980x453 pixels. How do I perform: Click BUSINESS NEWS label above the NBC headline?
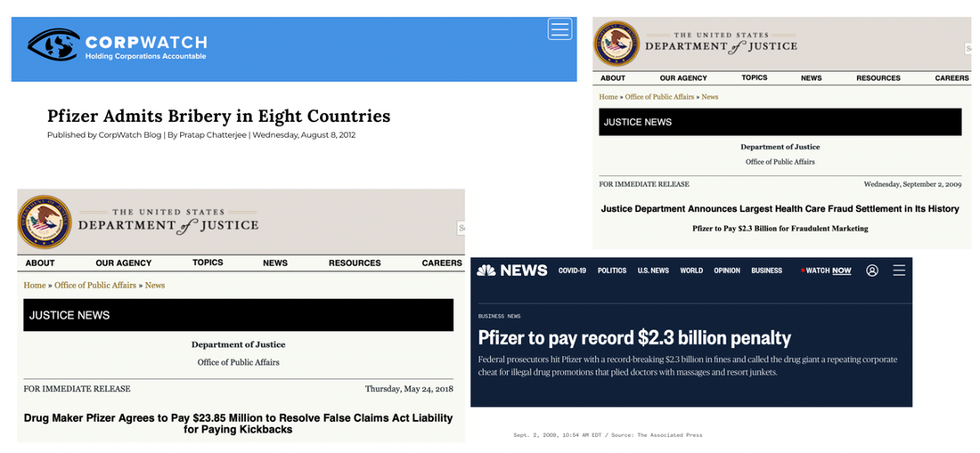[500, 316]
